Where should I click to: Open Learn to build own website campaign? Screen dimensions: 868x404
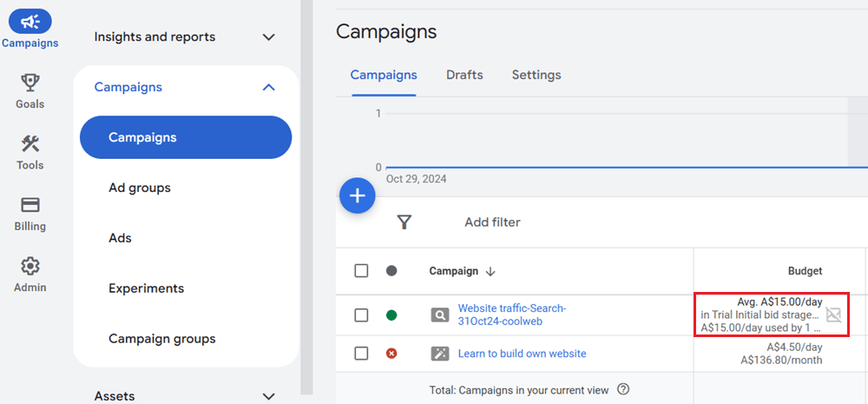(x=522, y=354)
